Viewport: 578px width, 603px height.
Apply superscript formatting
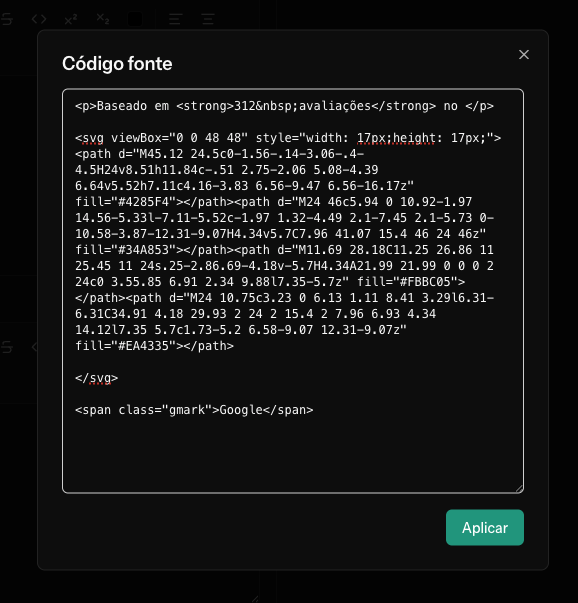[x=71, y=19]
